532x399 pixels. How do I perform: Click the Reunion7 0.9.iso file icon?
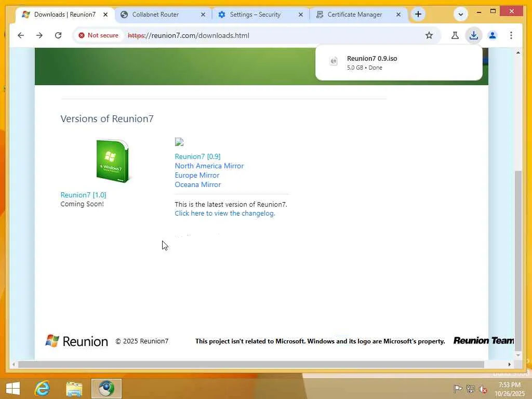[334, 61]
